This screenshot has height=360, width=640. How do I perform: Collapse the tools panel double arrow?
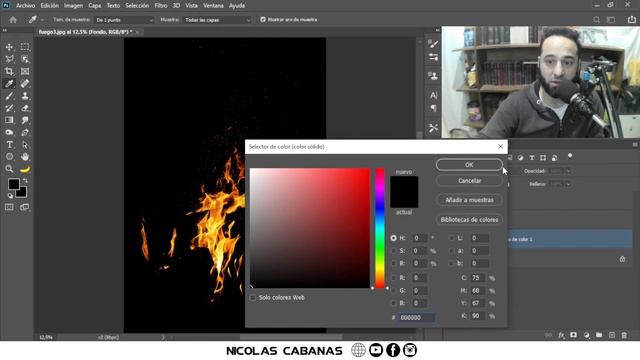coord(4,30)
